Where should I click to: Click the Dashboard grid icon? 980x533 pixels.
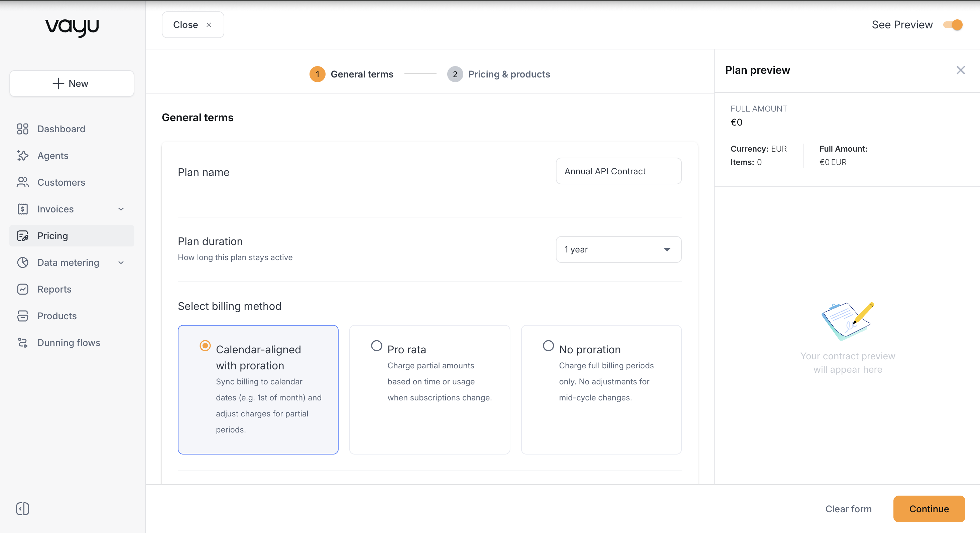(x=23, y=129)
